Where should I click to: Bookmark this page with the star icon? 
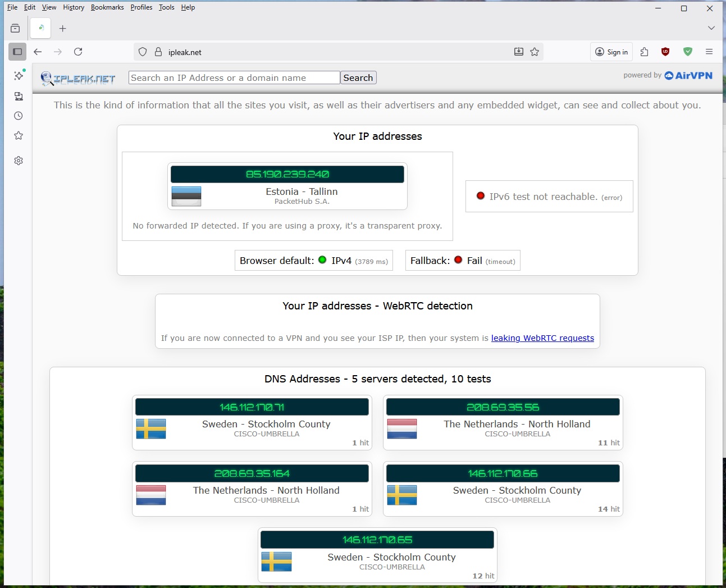pos(535,52)
